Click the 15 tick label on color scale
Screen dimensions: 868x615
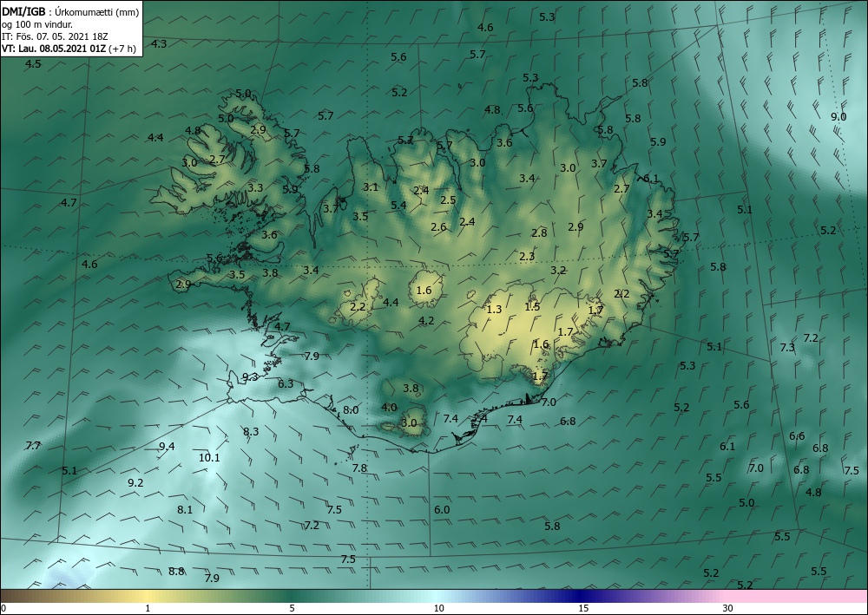[583, 609]
